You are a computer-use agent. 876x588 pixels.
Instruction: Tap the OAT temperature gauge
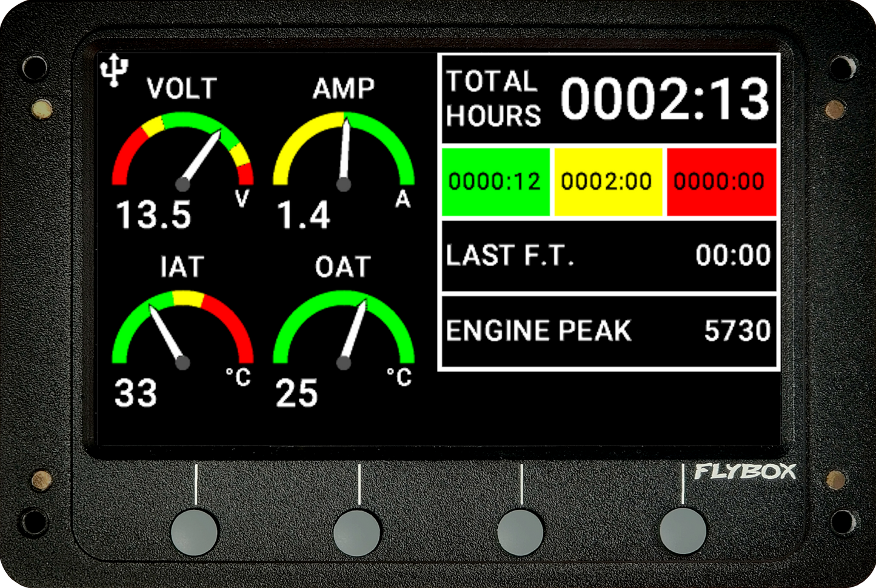pyautogui.click(x=344, y=330)
